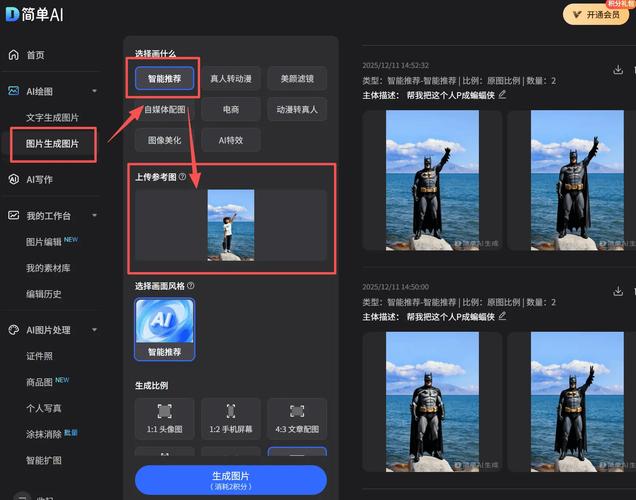Open 编辑历史 in the sidebar
636x500 pixels.
tap(44, 294)
